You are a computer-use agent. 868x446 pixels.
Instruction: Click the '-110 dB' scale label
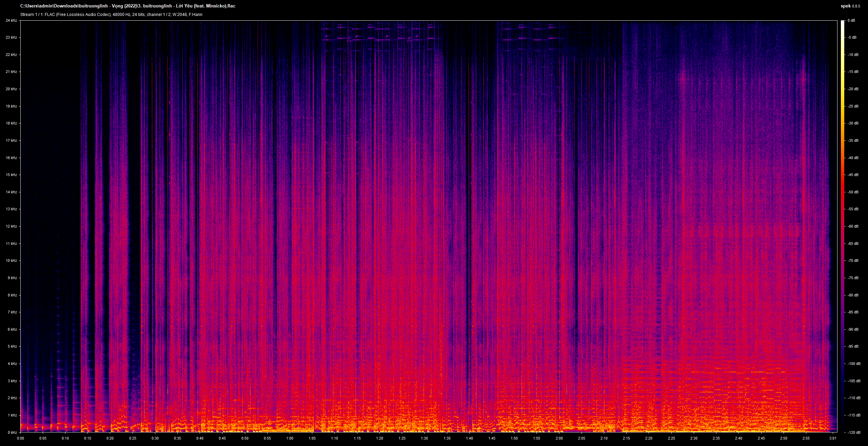click(854, 398)
